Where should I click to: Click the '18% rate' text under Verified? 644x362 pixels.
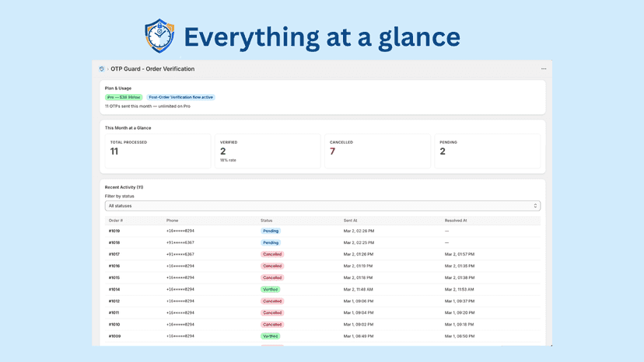tap(228, 161)
